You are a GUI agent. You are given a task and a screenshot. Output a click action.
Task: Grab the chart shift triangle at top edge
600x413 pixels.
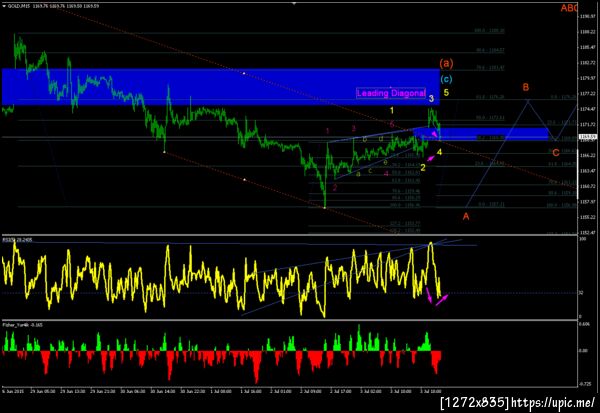[x=294, y=3]
